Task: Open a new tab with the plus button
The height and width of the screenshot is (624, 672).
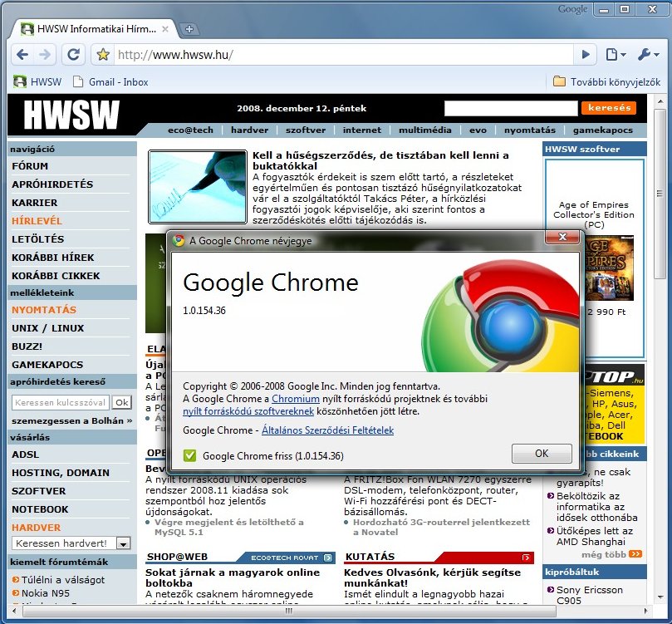Action: pyautogui.click(x=189, y=29)
